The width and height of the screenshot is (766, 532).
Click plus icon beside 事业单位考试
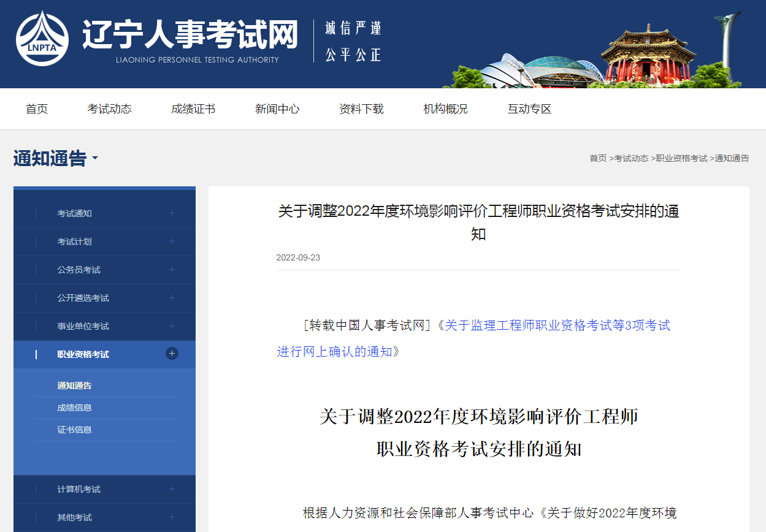[x=172, y=326]
